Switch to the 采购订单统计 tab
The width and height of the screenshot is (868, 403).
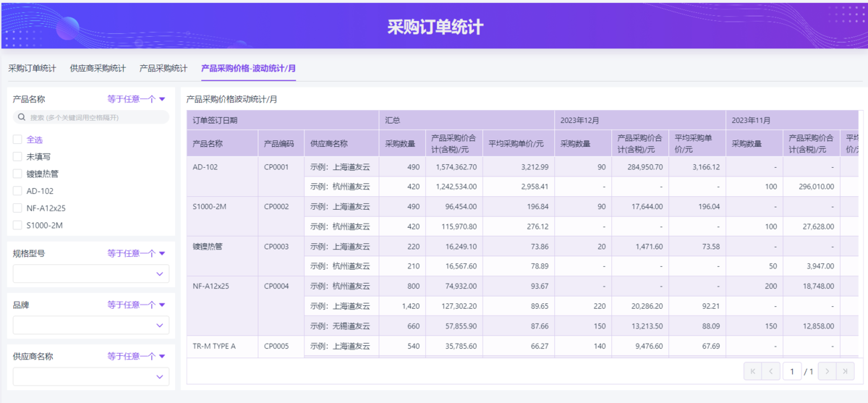click(32, 68)
